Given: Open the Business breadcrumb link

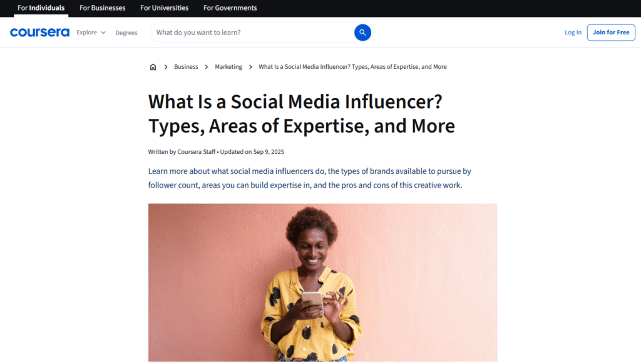Looking at the screenshot, I should click(186, 67).
